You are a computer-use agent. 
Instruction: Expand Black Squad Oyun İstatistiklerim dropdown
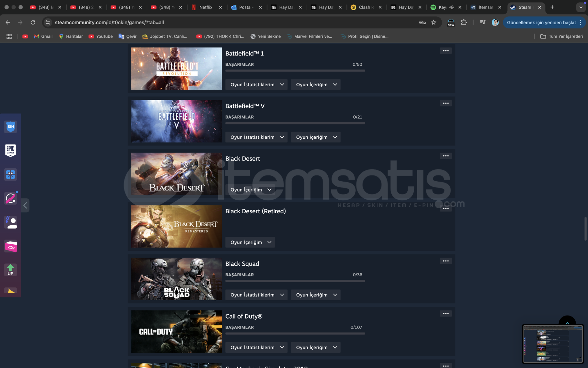click(x=257, y=295)
